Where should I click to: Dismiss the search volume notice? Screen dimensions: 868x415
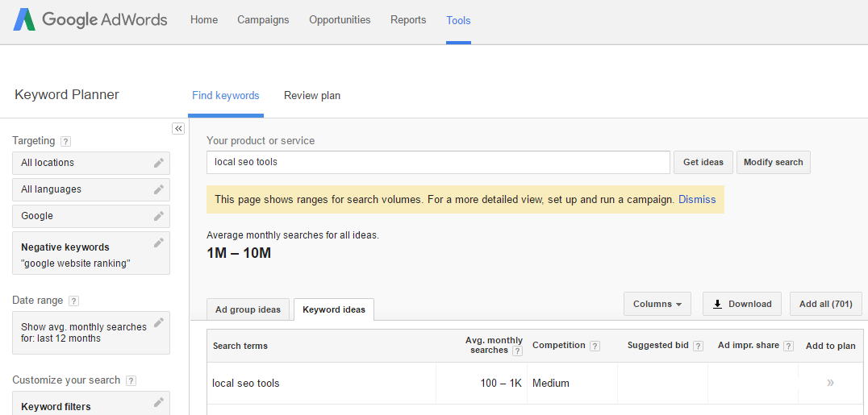pyautogui.click(x=697, y=199)
